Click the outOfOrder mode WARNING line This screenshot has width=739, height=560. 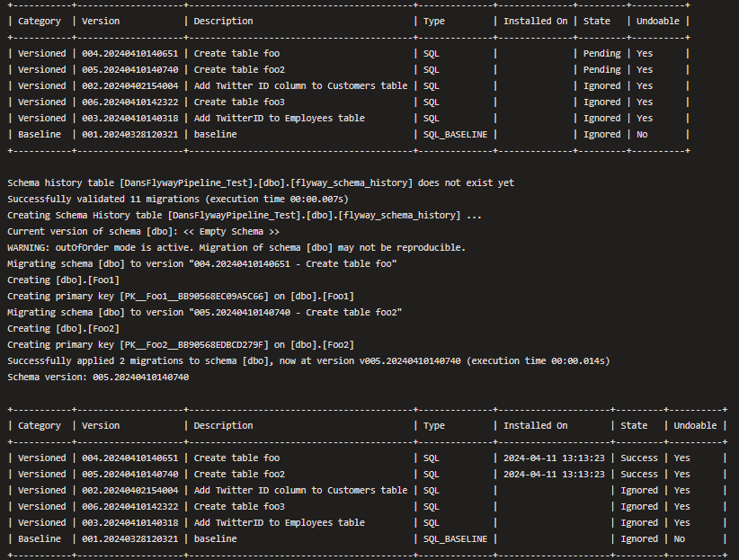tap(236, 247)
